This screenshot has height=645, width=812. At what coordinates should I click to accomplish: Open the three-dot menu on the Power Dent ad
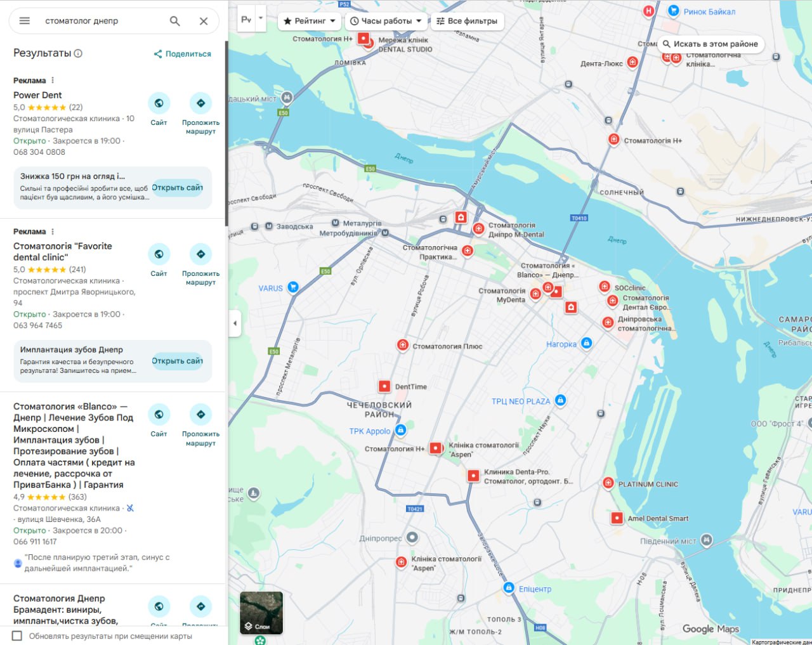tap(53, 79)
